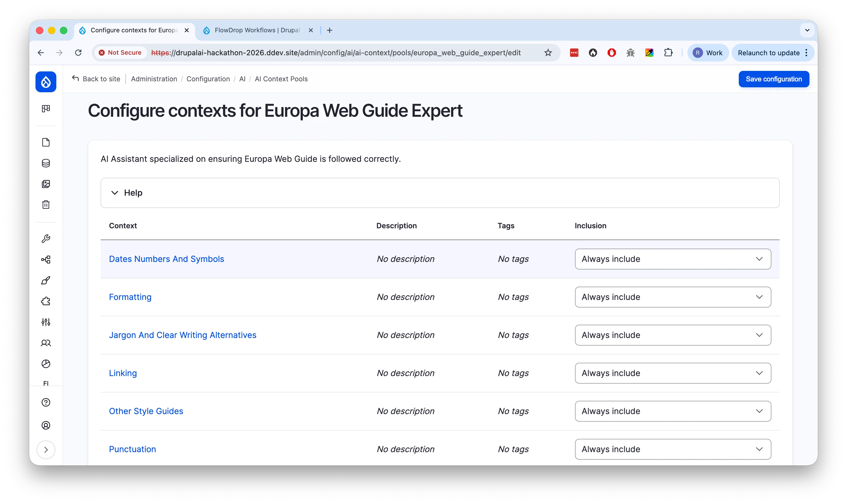The image size is (847, 504).
Task: Select the paintbrush appearance icon
Action: click(46, 280)
